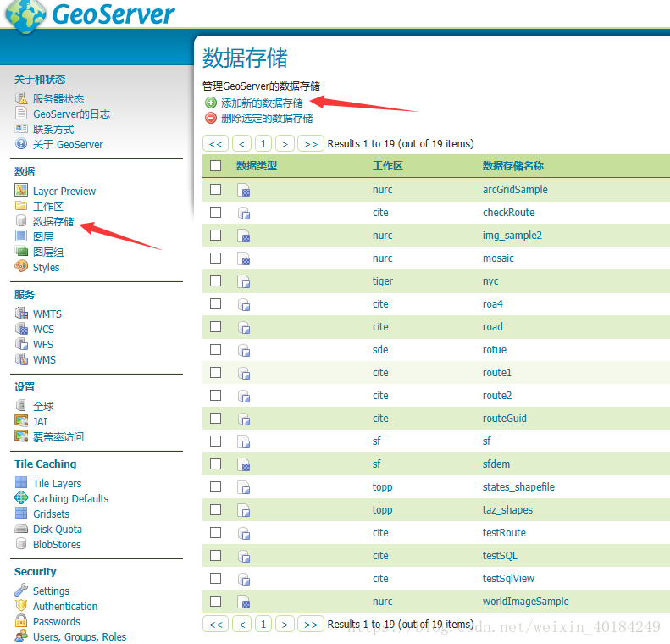Open the topp workspace for taz_shapes
Image resolution: width=670 pixels, height=644 pixels.
382,510
